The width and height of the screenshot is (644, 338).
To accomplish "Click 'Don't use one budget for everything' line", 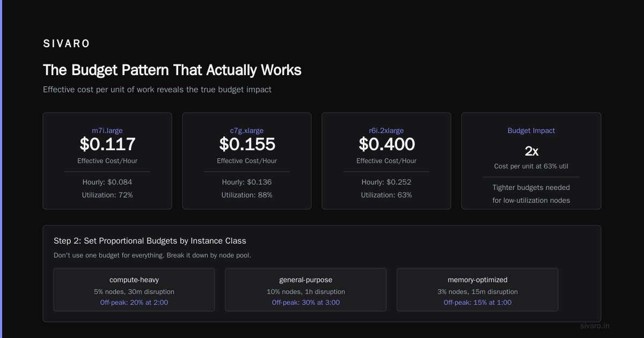I will (152, 255).
